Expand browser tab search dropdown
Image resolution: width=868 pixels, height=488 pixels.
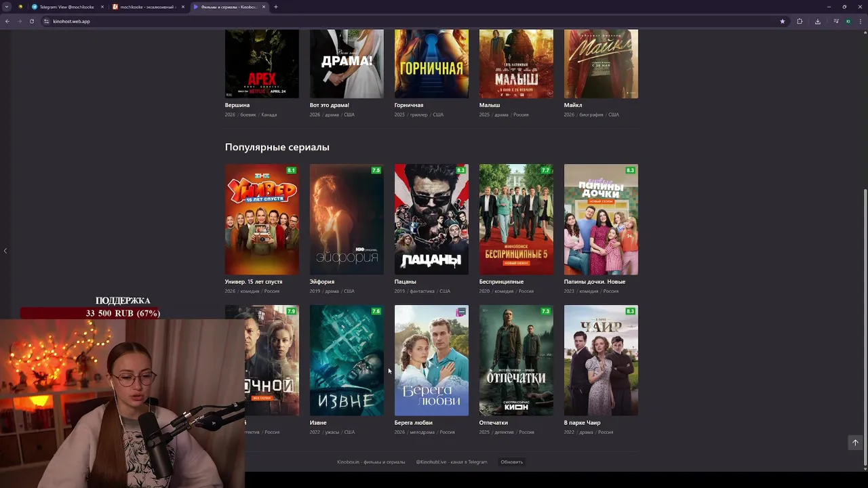6,7
